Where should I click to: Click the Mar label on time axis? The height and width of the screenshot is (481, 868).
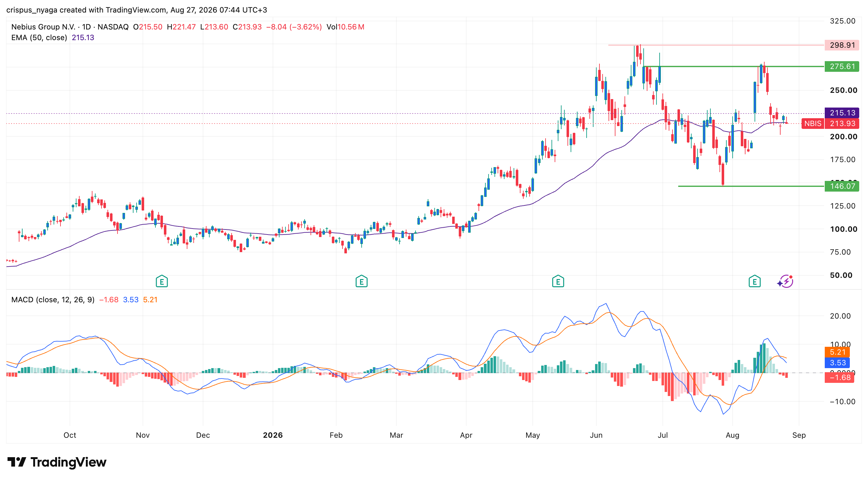396,435
